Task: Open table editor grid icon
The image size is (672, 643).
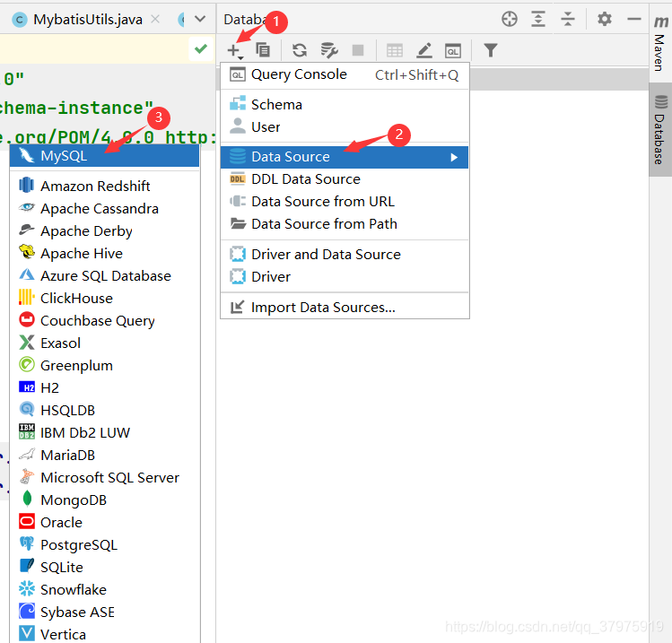Action: pyautogui.click(x=394, y=50)
